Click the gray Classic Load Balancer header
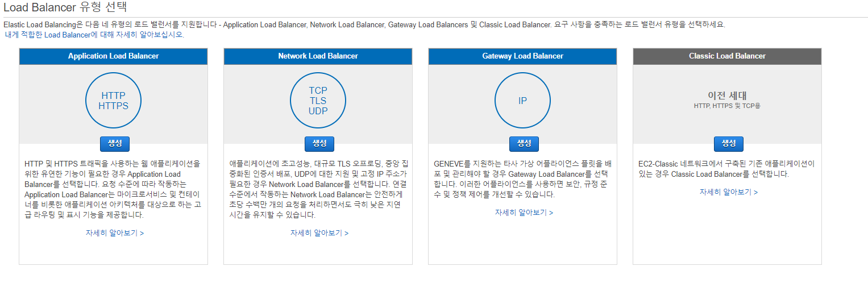This screenshot has height=295, width=868. click(727, 56)
